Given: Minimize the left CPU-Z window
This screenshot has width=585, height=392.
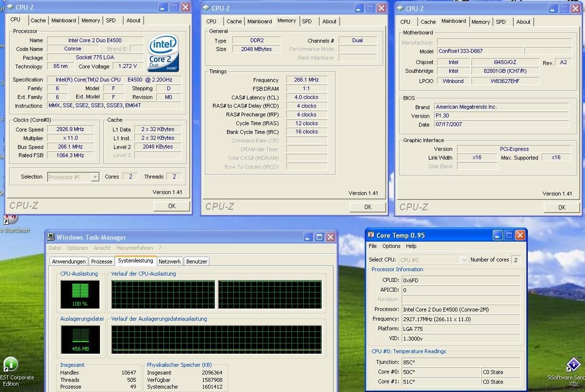Looking at the screenshot, I should tap(163, 7).
